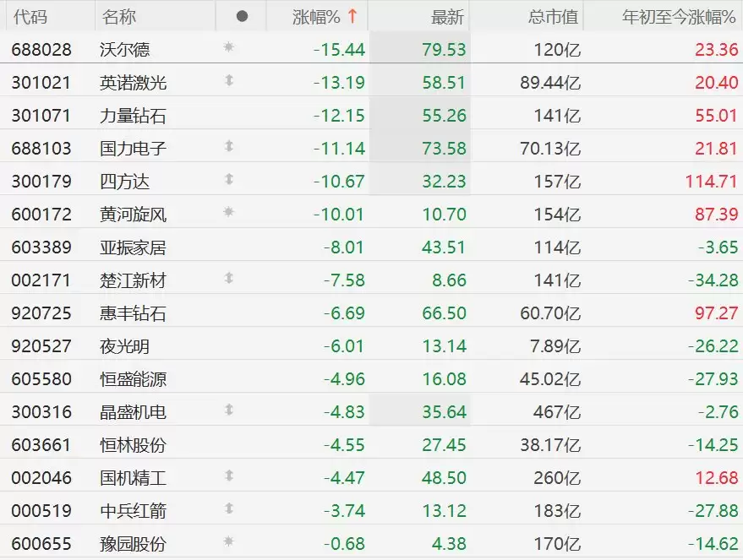Click the arrow marker icon in 国力电子 row

coord(229,146)
